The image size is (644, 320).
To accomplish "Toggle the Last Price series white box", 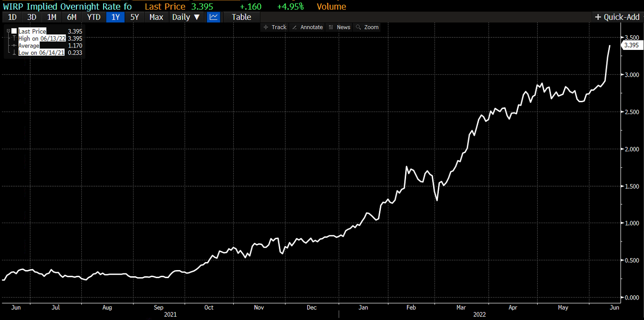I will click(x=14, y=31).
